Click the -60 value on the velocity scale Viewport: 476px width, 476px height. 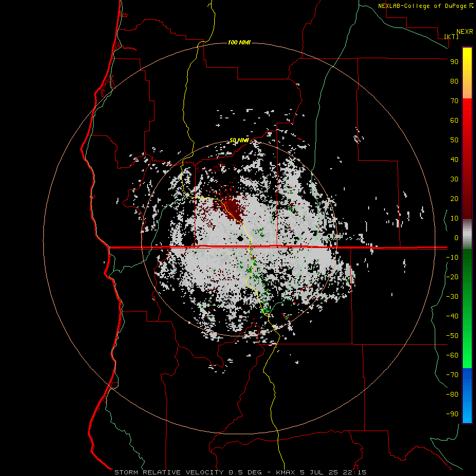[452, 355]
